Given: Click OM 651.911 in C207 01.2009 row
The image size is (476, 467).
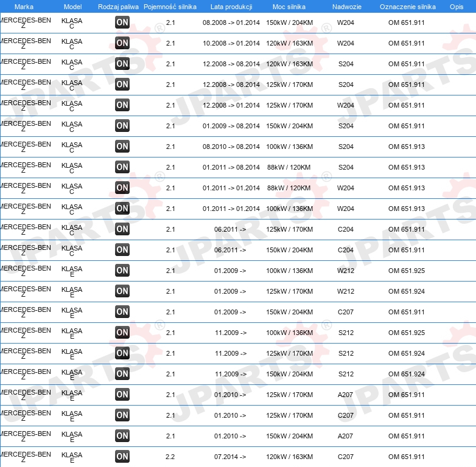Looking at the screenshot, I should tap(407, 312).
